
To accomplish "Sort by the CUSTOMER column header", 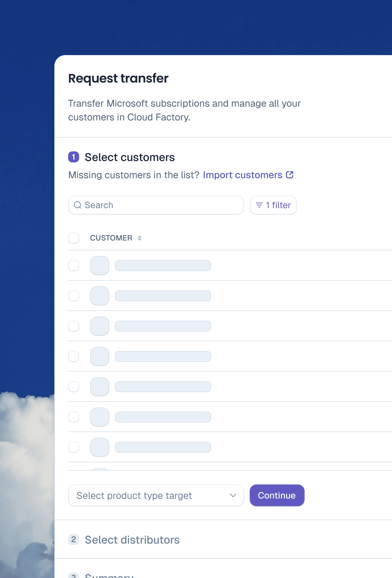I will click(x=111, y=238).
